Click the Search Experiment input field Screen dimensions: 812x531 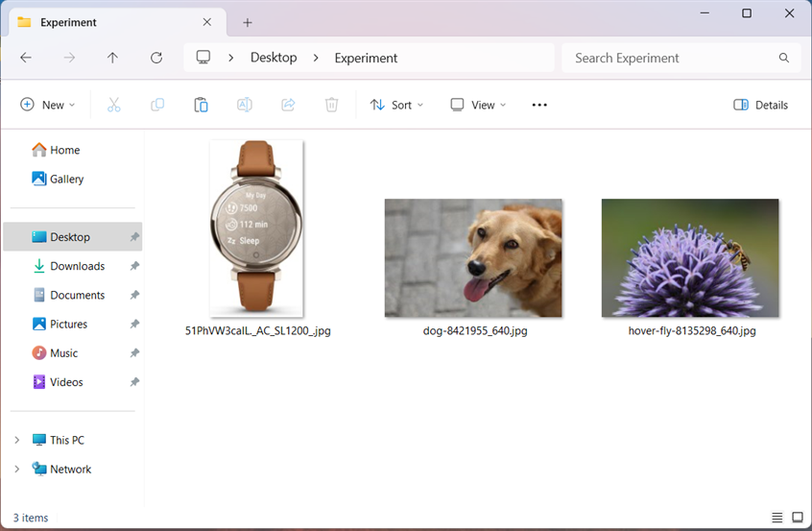(x=672, y=58)
